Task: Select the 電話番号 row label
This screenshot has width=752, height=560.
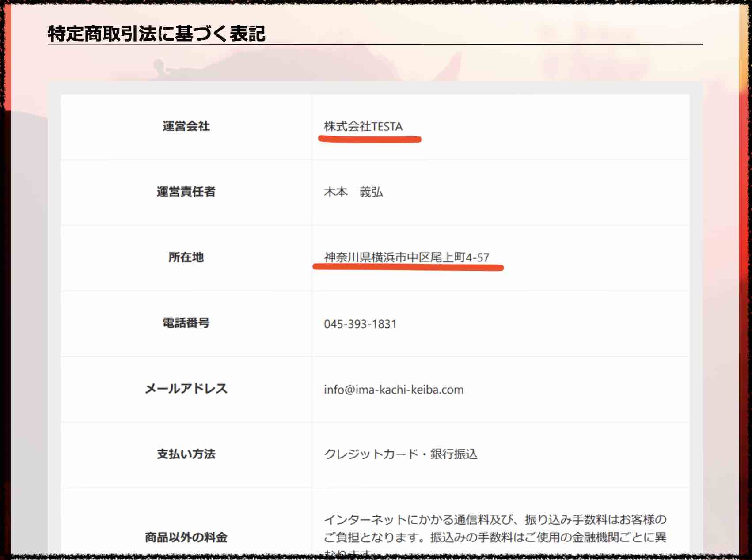Action: coord(186,323)
